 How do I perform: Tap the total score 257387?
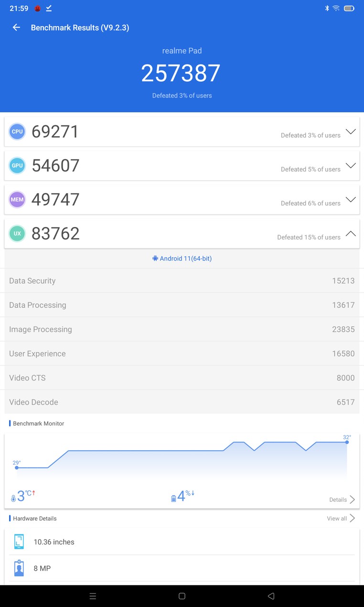[x=181, y=73]
